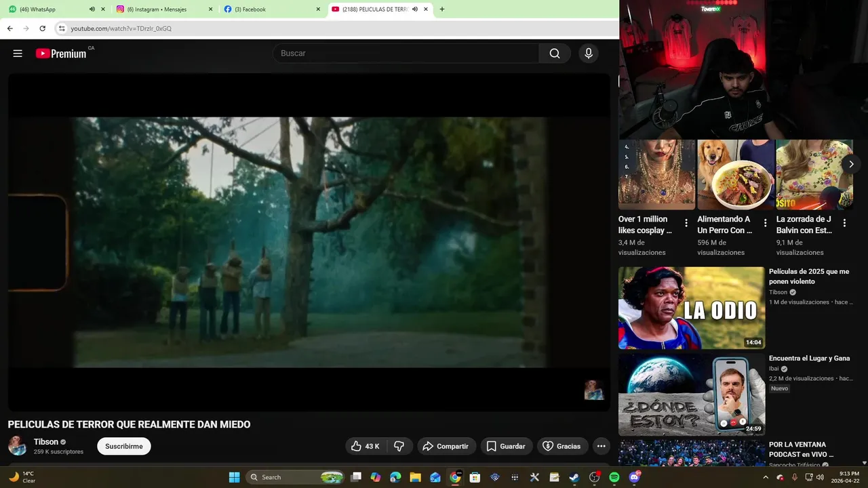Open File Explorer from the taskbar
Viewport: 868px width, 488px height.
[415, 477]
